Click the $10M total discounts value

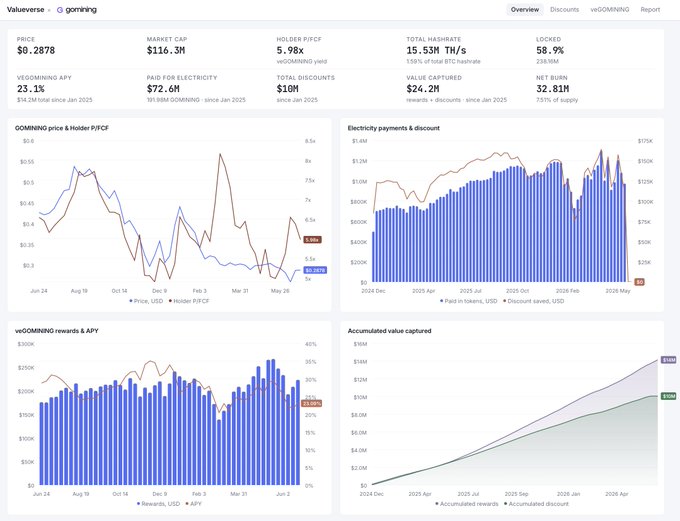pyautogui.click(x=288, y=89)
